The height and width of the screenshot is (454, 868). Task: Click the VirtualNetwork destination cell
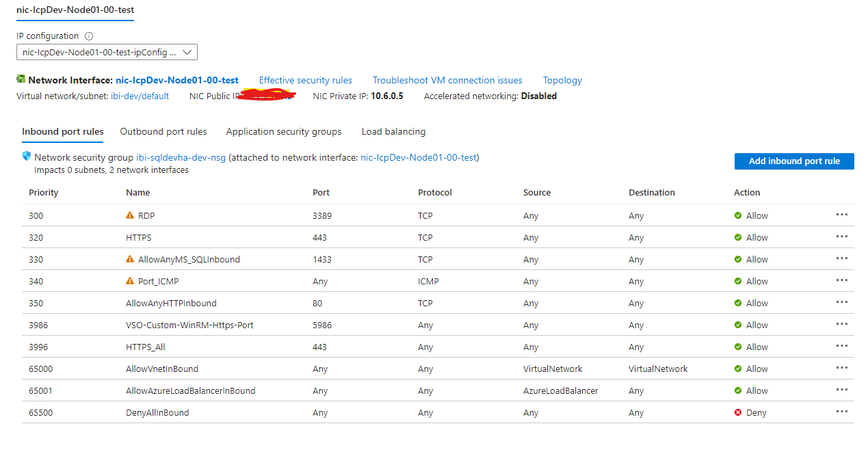click(658, 369)
